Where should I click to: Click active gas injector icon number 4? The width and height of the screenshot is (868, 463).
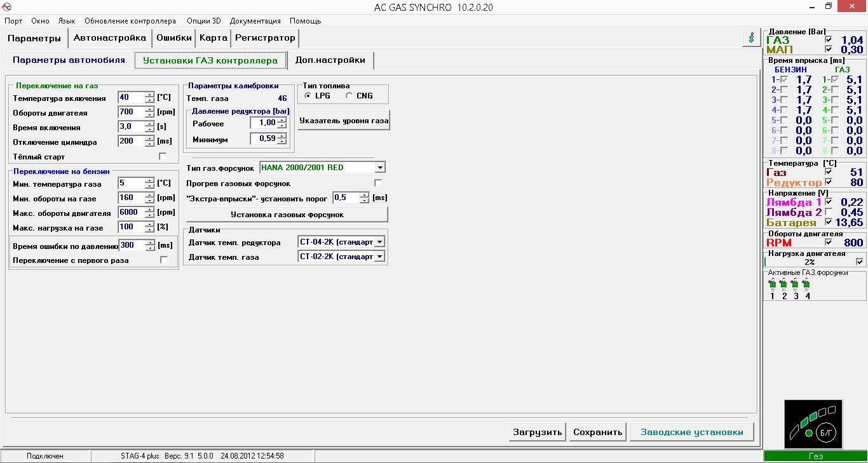pyautogui.click(x=806, y=284)
